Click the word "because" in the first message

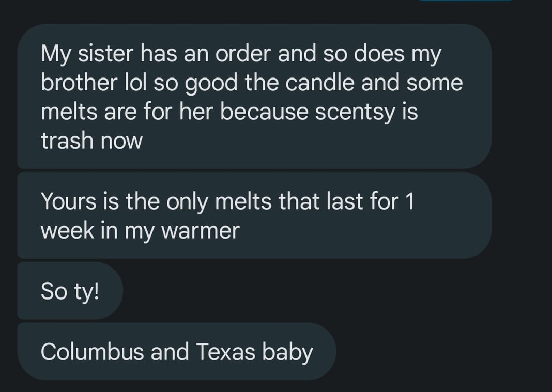265,112
